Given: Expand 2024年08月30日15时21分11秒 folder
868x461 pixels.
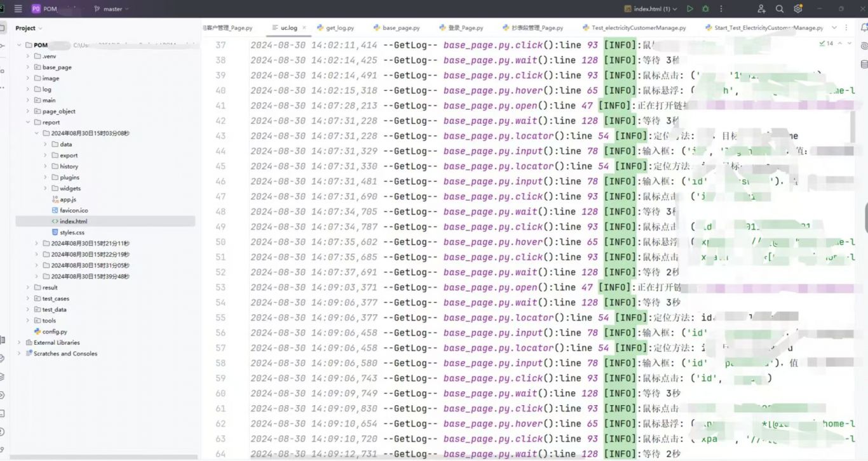Looking at the screenshot, I should [37, 243].
